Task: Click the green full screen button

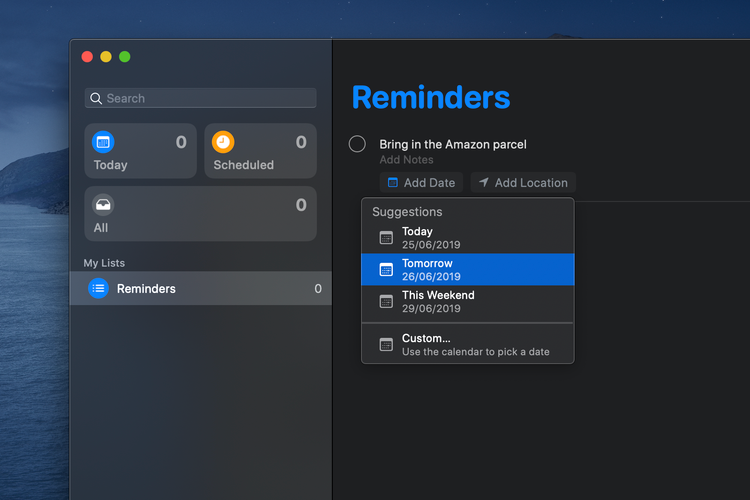Action: [124, 57]
